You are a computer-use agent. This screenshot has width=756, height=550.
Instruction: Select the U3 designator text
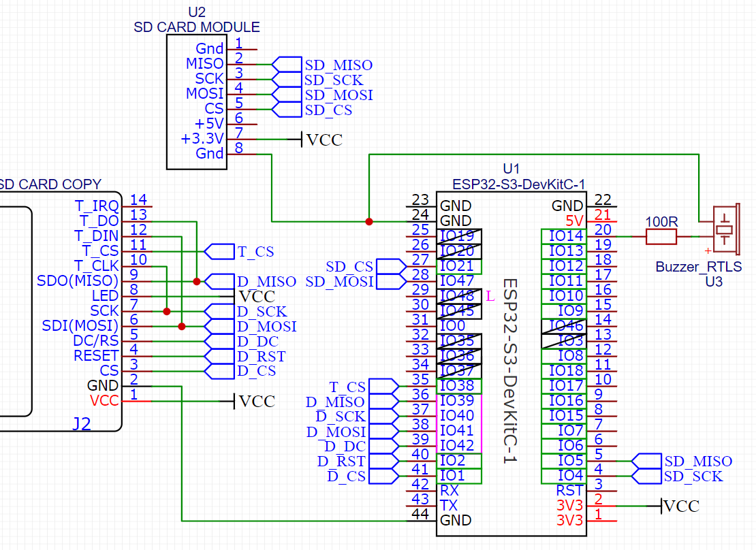point(714,282)
